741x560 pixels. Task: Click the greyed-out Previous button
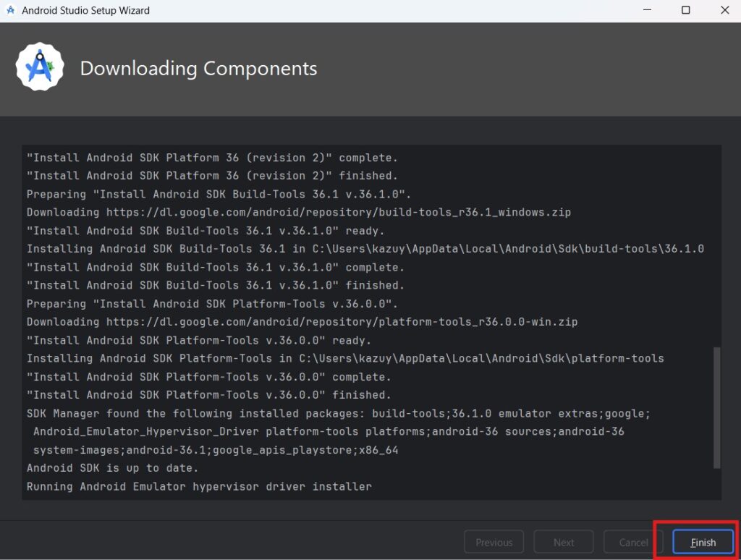point(494,542)
